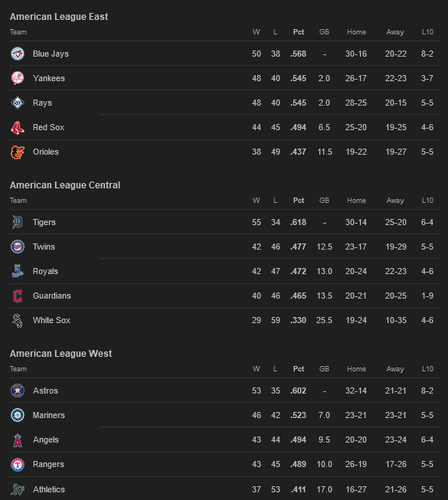The height and width of the screenshot is (500, 448).
Task: Select the Twins team logo
Action: coord(18,247)
